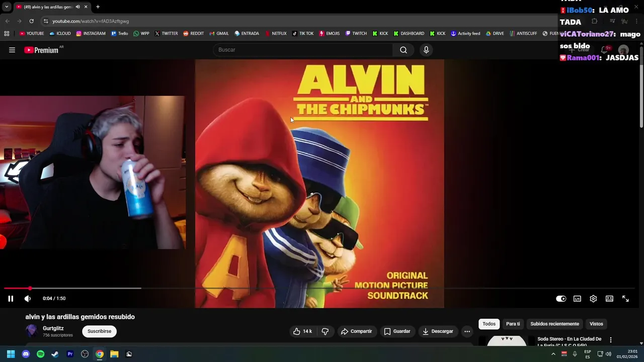Open the Compartir share button

[x=356, y=331]
